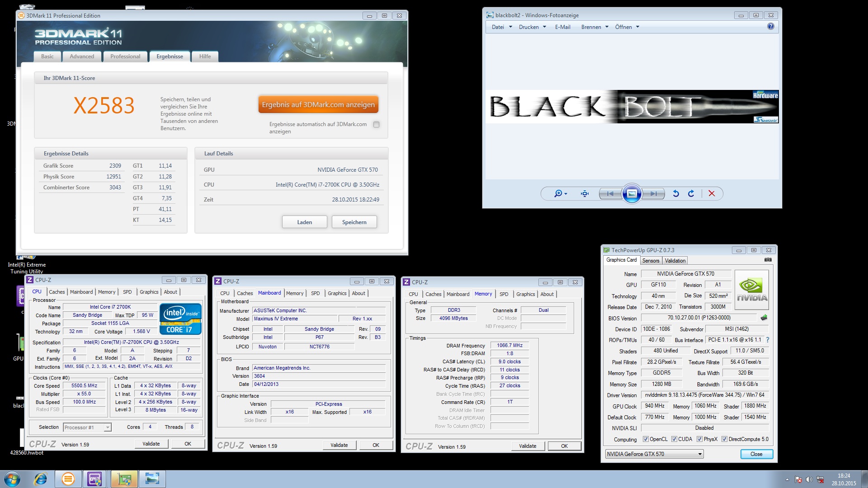Image resolution: width=868 pixels, height=488 pixels.
Task: Open the 3DMark 11 orange taskbar icon
Action: 68,479
